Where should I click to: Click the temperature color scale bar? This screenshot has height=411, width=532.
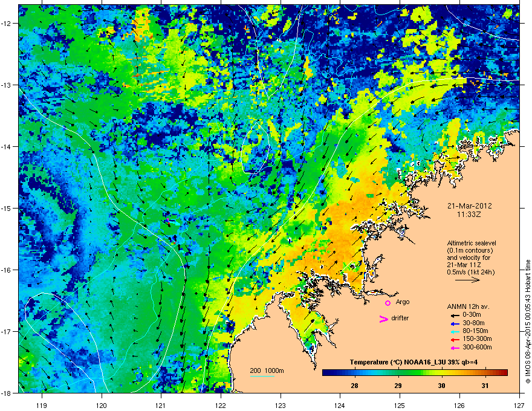(x=415, y=372)
